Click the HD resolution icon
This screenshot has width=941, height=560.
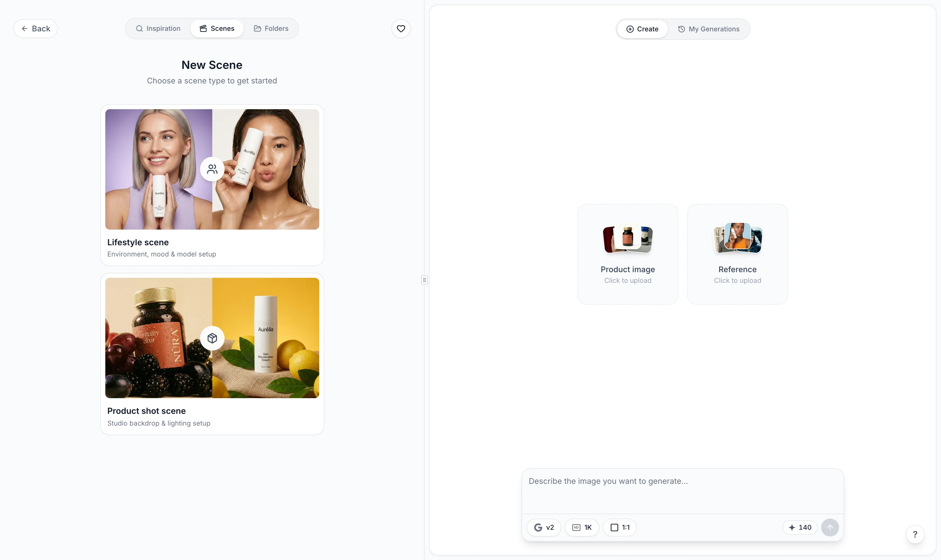(x=576, y=527)
